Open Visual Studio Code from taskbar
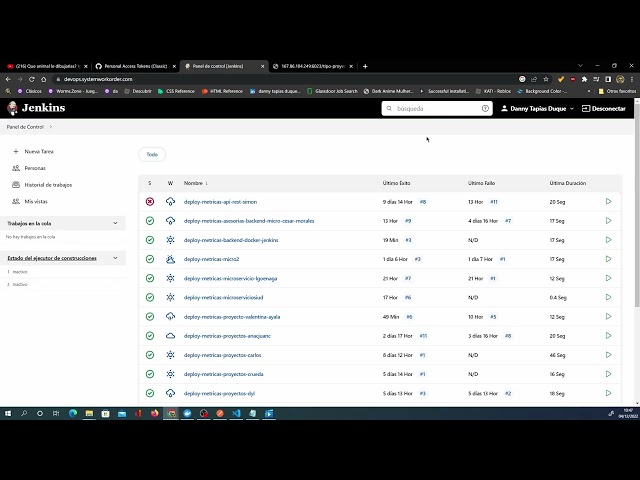The height and width of the screenshot is (480, 640). coord(236,413)
